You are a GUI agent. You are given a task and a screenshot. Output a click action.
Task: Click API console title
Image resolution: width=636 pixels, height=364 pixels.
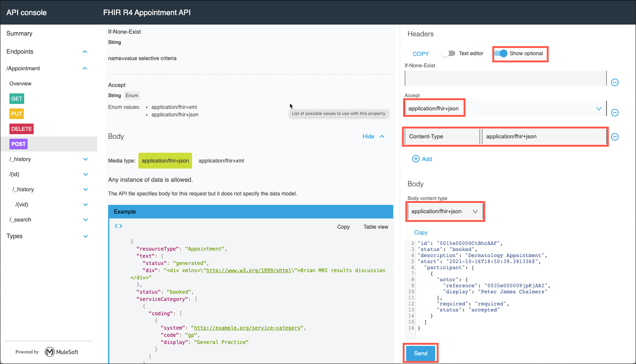pos(26,12)
